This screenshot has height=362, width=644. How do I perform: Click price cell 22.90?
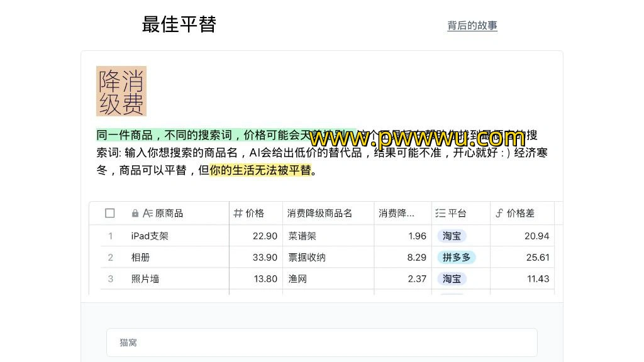[256, 236]
